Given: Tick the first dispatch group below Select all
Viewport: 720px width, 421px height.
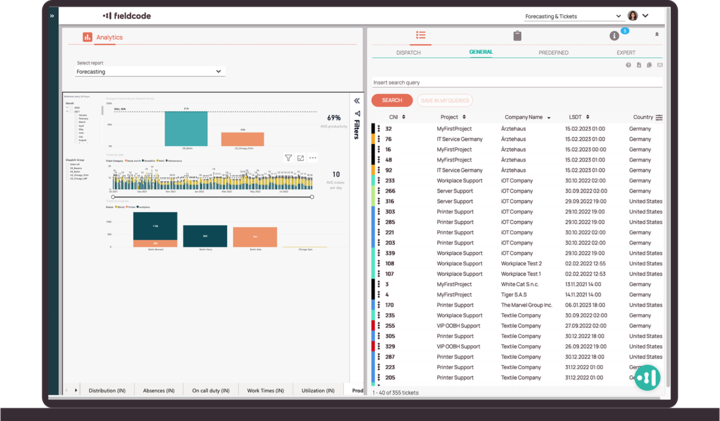Looking at the screenshot, I should [68, 168].
